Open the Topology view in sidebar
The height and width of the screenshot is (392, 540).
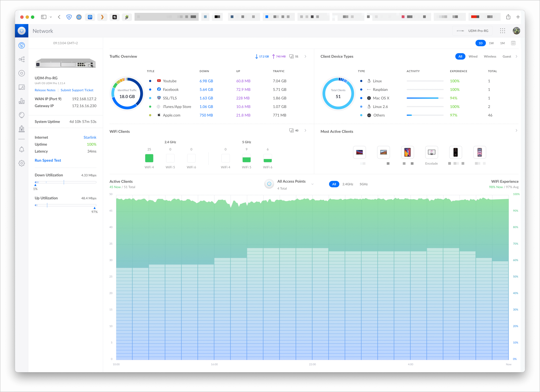[22, 59]
